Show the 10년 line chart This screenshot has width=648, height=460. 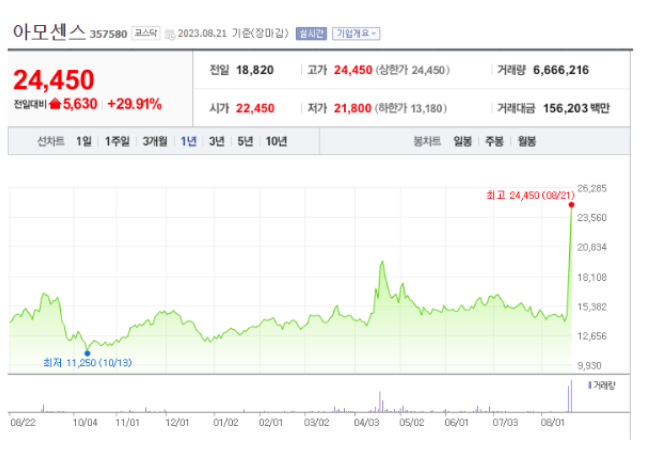[x=276, y=141]
